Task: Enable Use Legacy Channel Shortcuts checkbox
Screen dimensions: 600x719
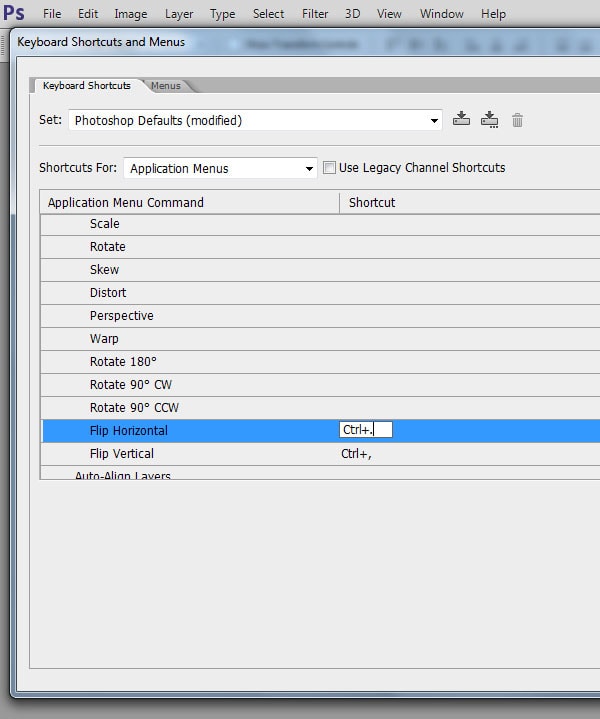Action: (x=329, y=167)
